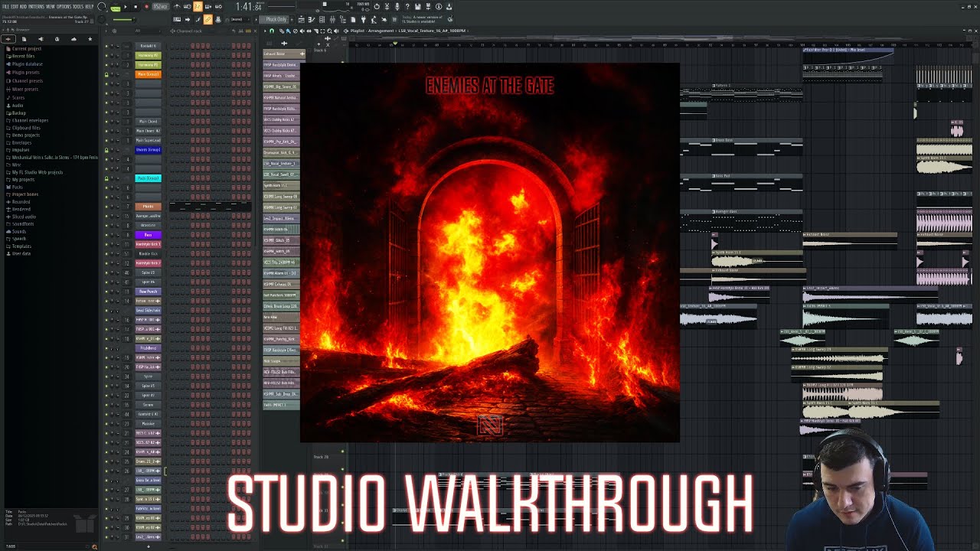The width and height of the screenshot is (980, 551).
Task: Expand the Sliced audio browser folder
Action: (x=22, y=217)
